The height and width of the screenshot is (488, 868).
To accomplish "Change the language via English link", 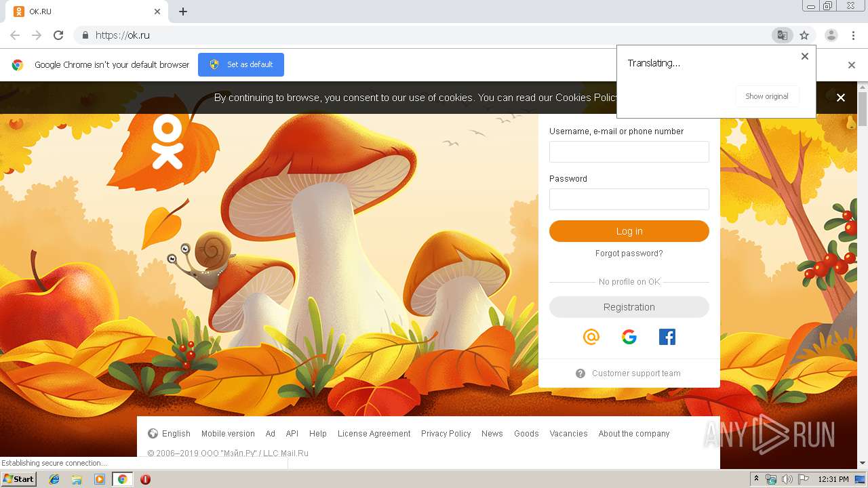I will (176, 434).
